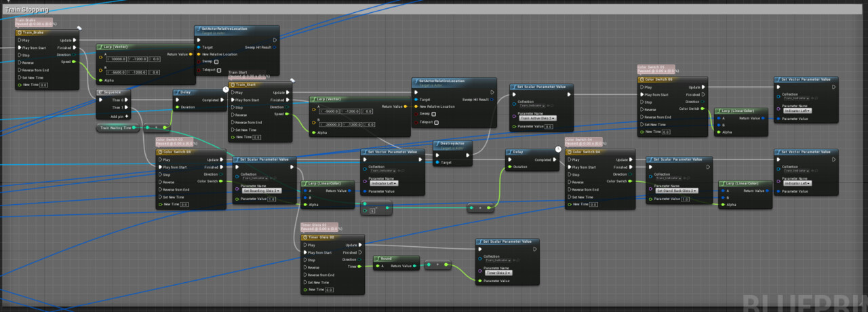Click Then 1 pin on Sequence node
The height and width of the screenshot is (312, 868).
pyautogui.click(x=126, y=107)
